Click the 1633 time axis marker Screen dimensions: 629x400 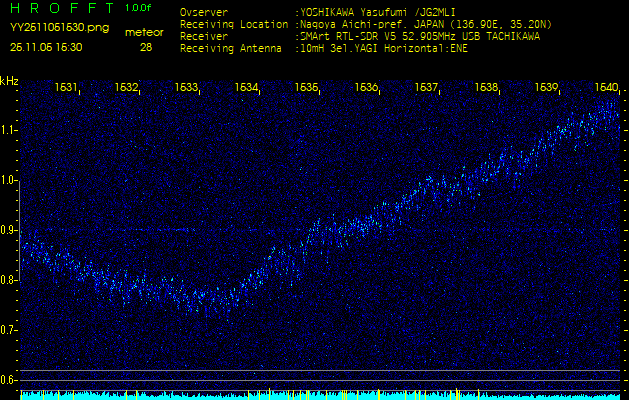(186, 87)
